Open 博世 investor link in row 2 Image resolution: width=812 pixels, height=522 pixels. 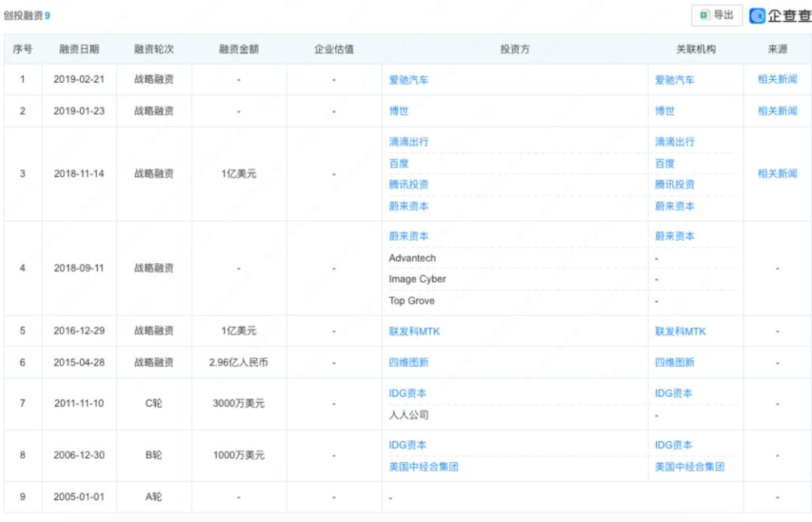click(x=398, y=111)
